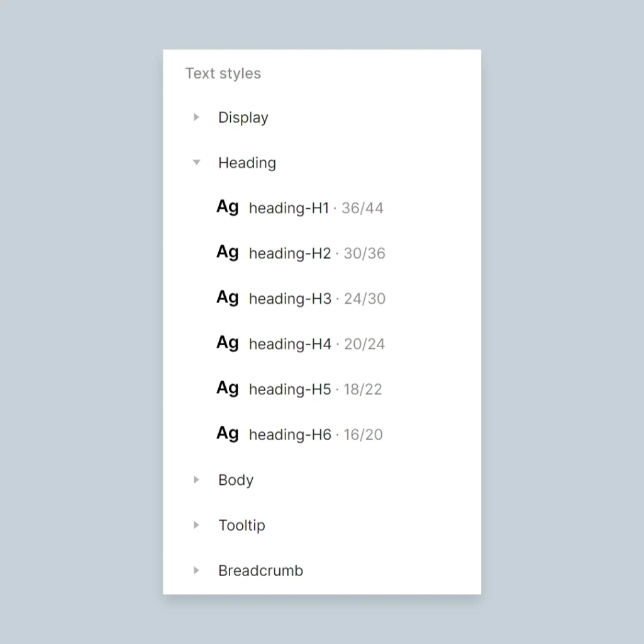Click the Ag preview icon for heading-H4
Image resolution: width=644 pixels, height=644 pixels.
click(x=227, y=343)
